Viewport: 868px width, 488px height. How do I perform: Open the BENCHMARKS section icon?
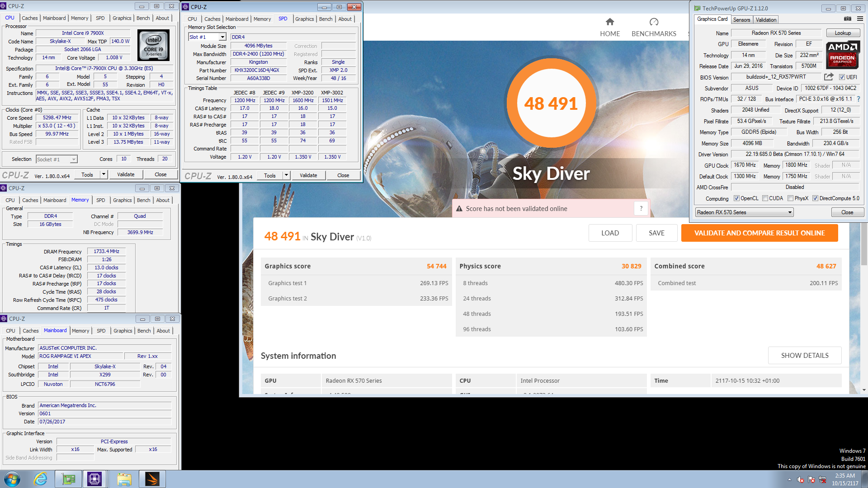(x=654, y=22)
